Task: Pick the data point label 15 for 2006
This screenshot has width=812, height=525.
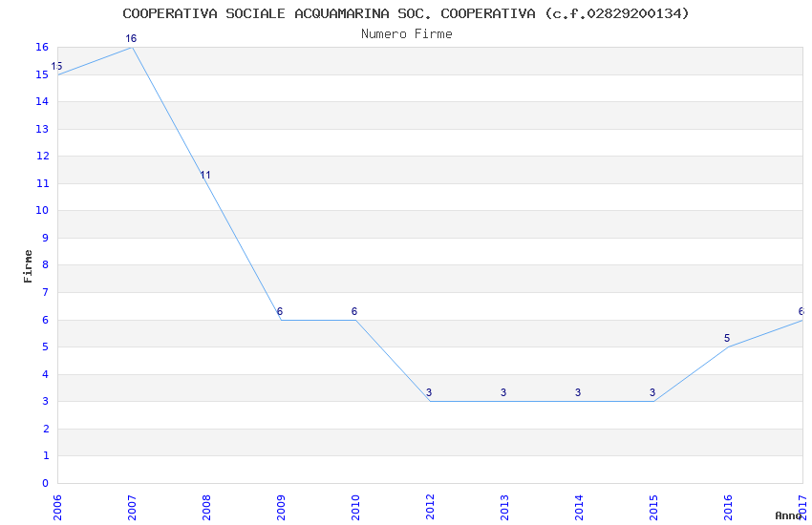Action: tap(56, 66)
